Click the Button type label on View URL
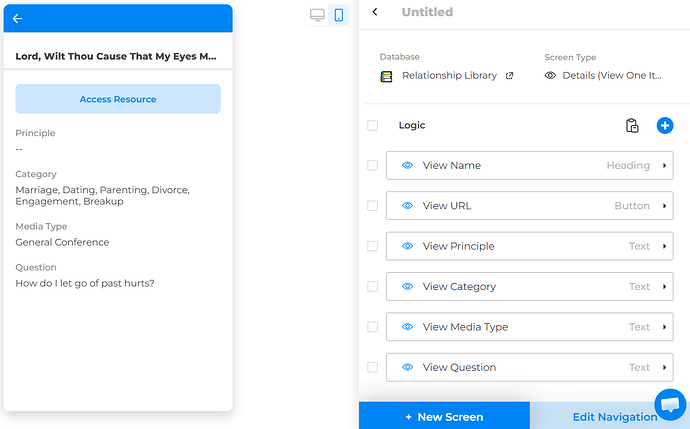Viewport: 690px width, 429px height. tap(632, 205)
